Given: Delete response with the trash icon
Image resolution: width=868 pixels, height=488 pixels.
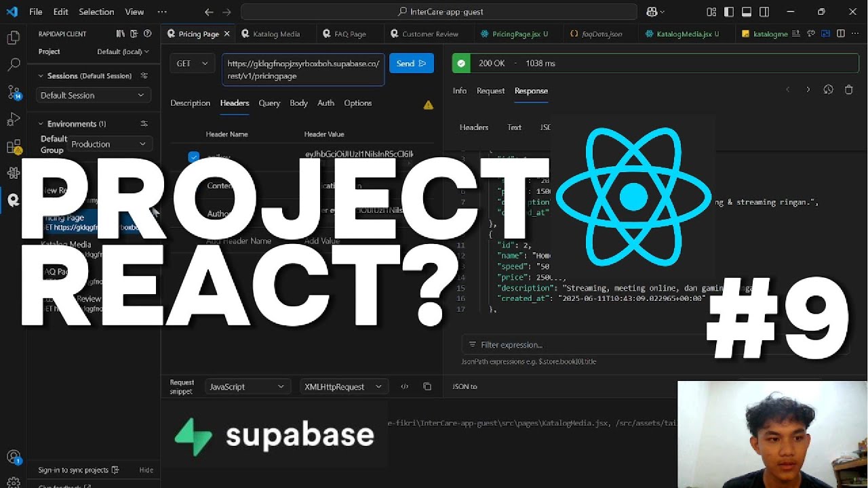Looking at the screenshot, I should pos(848,89).
